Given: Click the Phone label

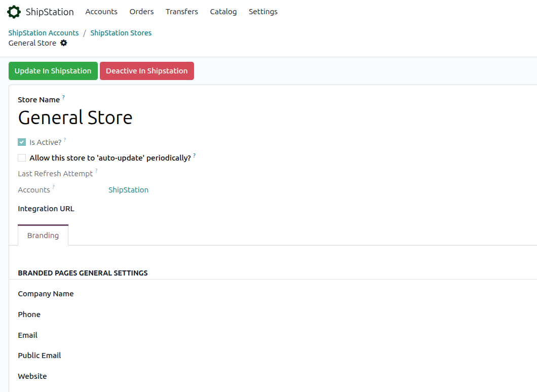Looking at the screenshot, I should click(x=29, y=315).
